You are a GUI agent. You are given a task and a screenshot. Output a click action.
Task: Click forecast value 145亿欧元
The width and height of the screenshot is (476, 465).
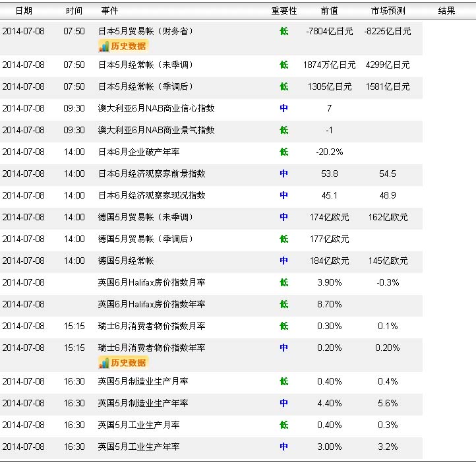388,261
